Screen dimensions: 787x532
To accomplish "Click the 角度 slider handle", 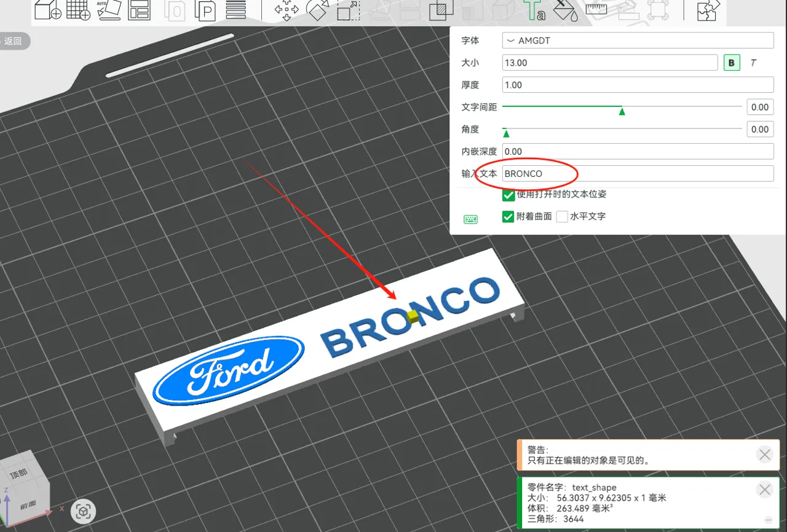I will (x=506, y=133).
